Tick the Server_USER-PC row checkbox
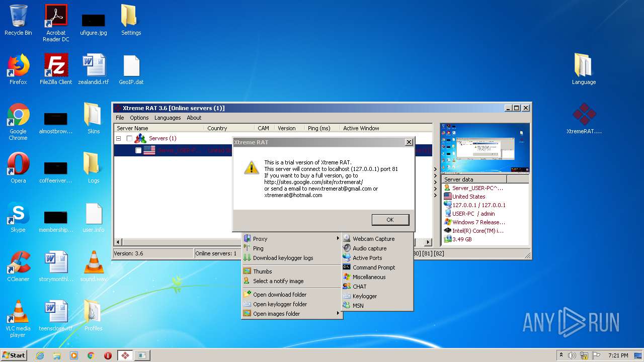This screenshot has height=362, width=644. click(138, 150)
